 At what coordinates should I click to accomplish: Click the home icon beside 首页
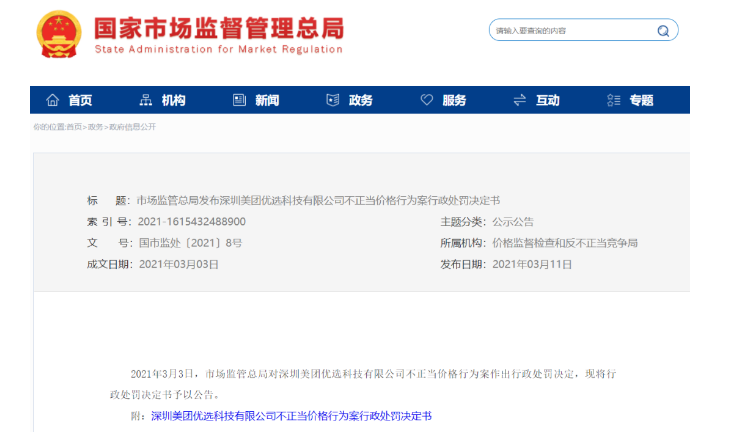point(53,100)
